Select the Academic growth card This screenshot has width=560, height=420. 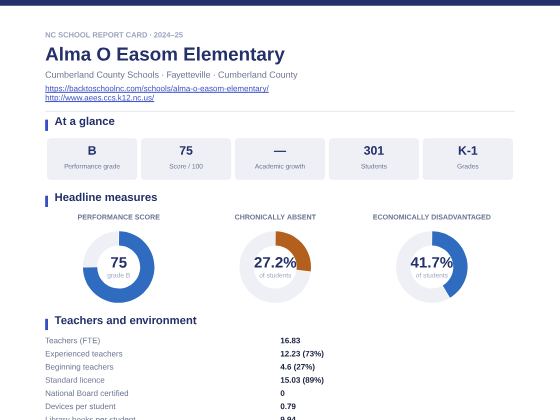(x=280, y=159)
